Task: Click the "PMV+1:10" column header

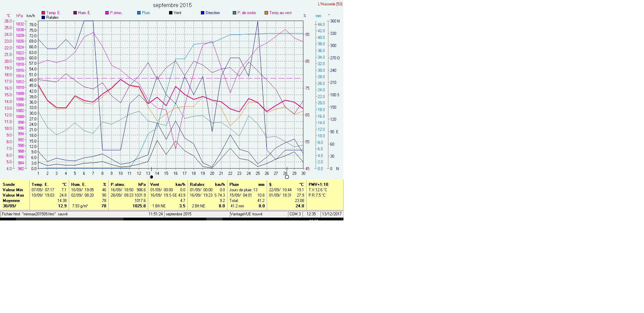Action: coord(318,185)
